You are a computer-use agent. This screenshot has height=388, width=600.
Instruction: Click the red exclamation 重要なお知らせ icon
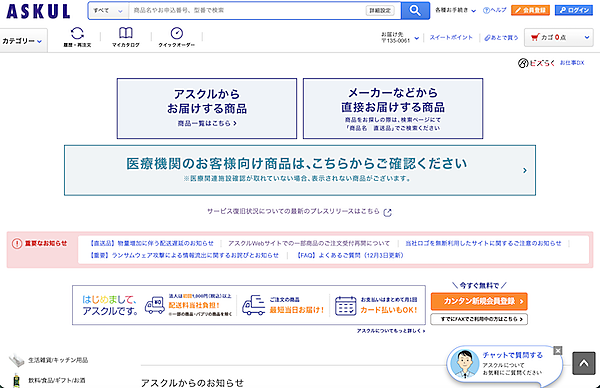coord(17,243)
